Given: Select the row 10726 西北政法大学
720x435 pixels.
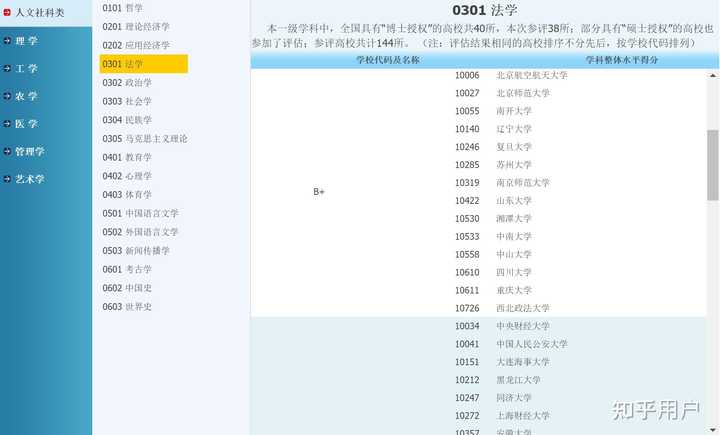Looking at the screenshot, I should pyautogui.click(x=502, y=308).
